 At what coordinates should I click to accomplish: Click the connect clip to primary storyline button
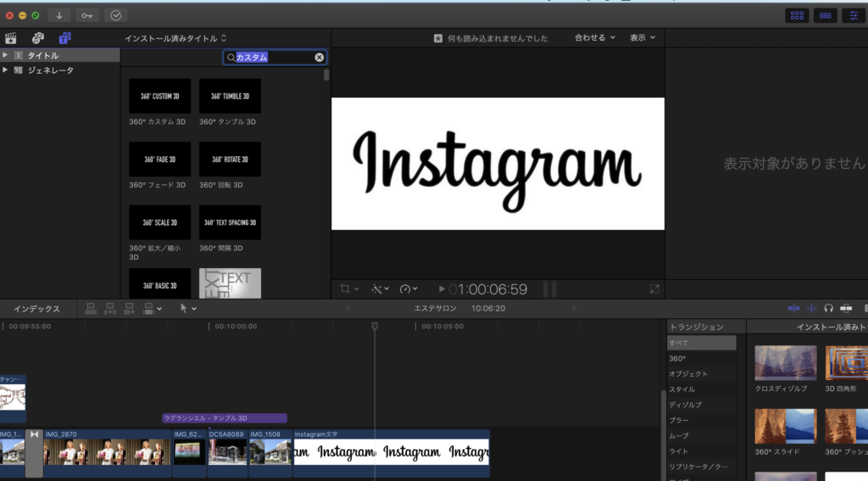pyautogui.click(x=91, y=309)
